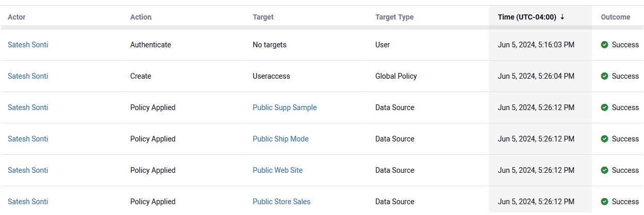644x215 pixels.
Task: Select the Useraccess target cell
Action: tap(271, 76)
